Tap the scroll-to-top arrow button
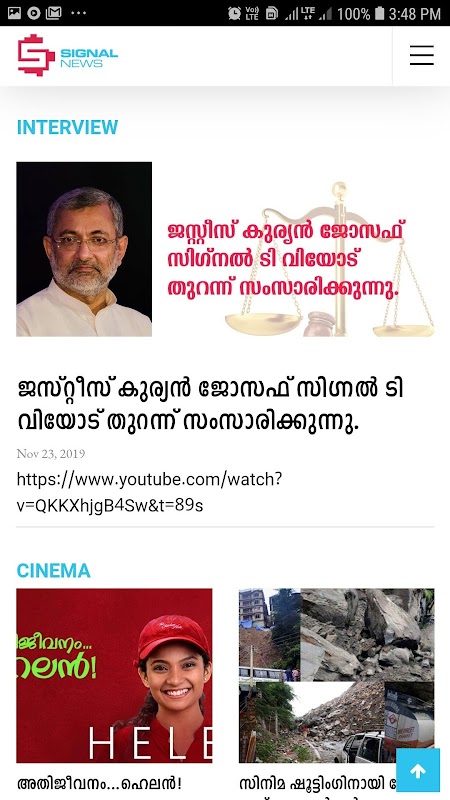The image size is (450, 800). pyautogui.click(x=418, y=770)
